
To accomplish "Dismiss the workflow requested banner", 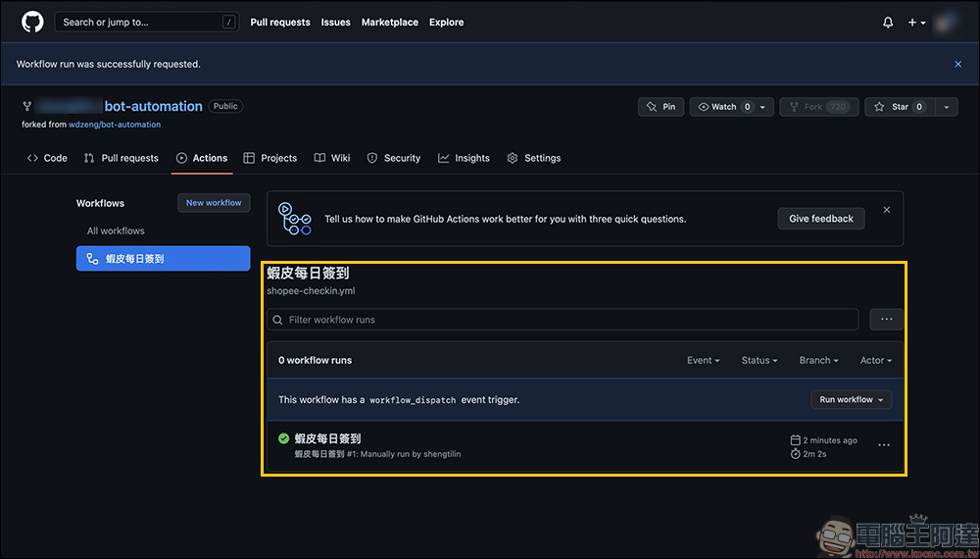I will [x=957, y=64].
